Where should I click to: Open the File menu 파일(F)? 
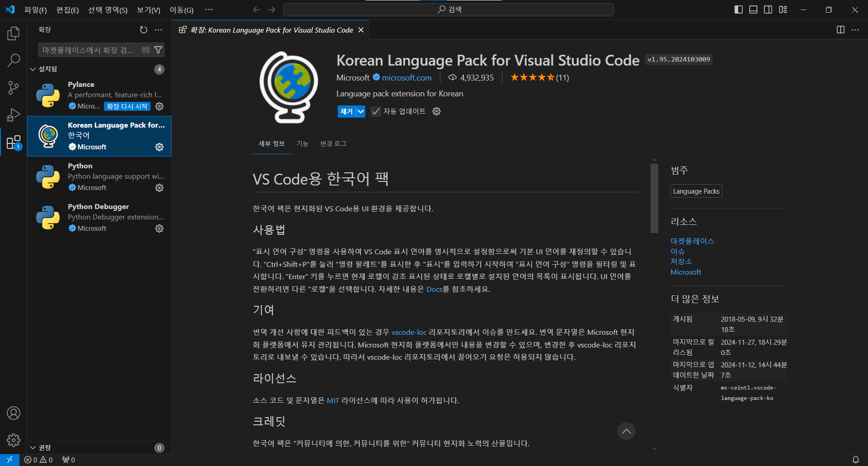pyautogui.click(x=35, y=10)
